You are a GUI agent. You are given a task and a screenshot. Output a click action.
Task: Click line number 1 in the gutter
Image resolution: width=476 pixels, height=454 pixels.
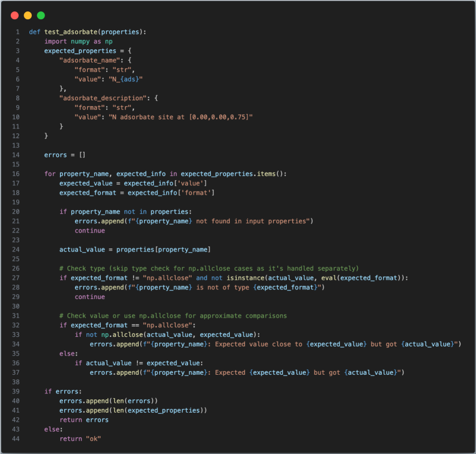tap(17, 32)
